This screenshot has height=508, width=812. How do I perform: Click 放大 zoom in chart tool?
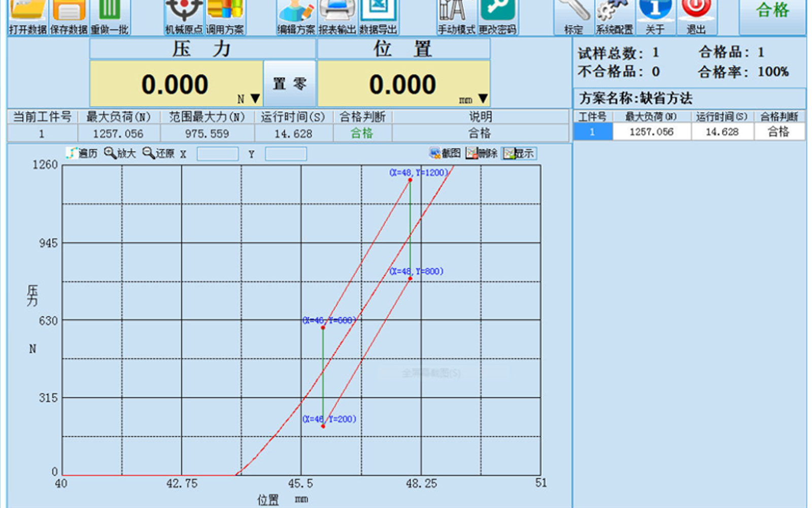click(120, 153)
